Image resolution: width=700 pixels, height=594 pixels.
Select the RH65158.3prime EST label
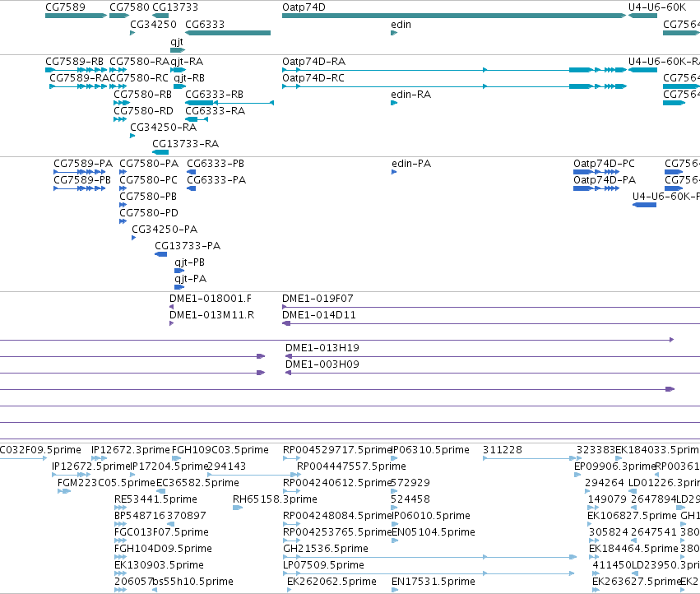pos(275,499)
